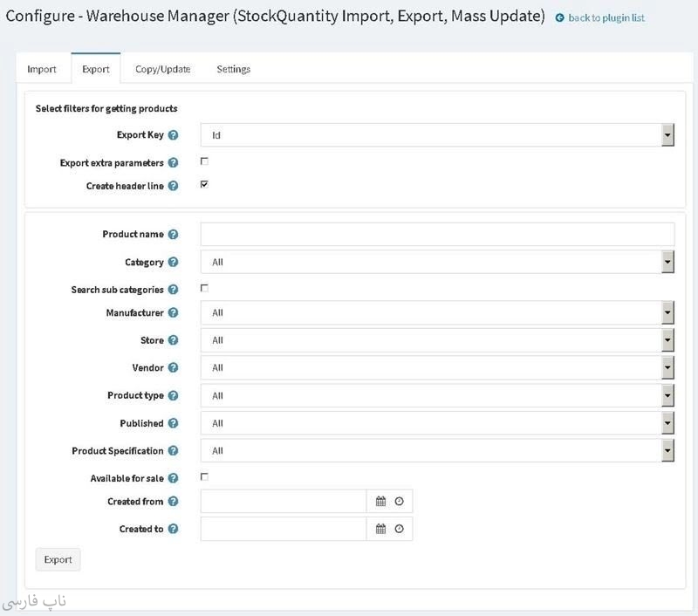This screenshot has width=698, height=616.
Task: Open the clock time picker for Created from
Action: (x=400, y=502)
